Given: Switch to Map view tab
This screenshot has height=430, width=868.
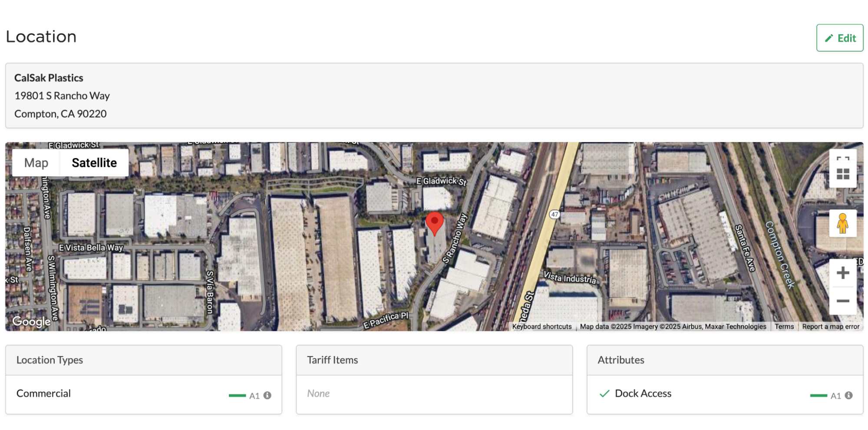Looking at the screenshot, I should (36, 163).
